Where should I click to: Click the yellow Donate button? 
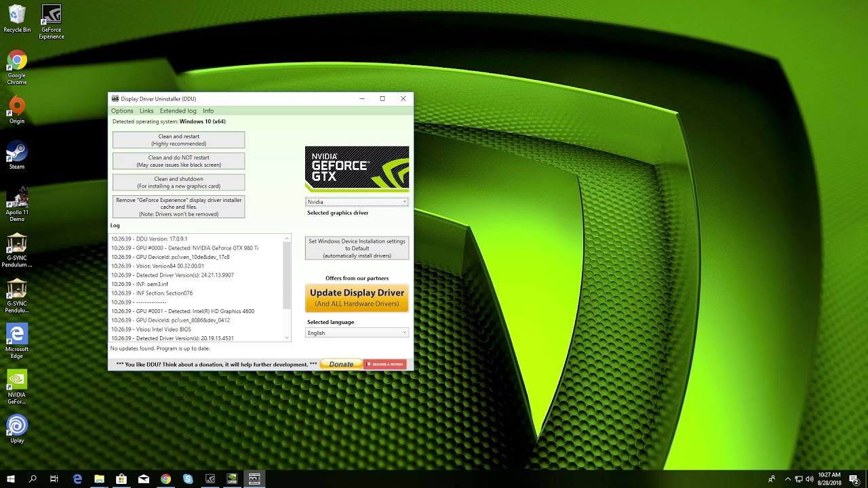(341, 365)
